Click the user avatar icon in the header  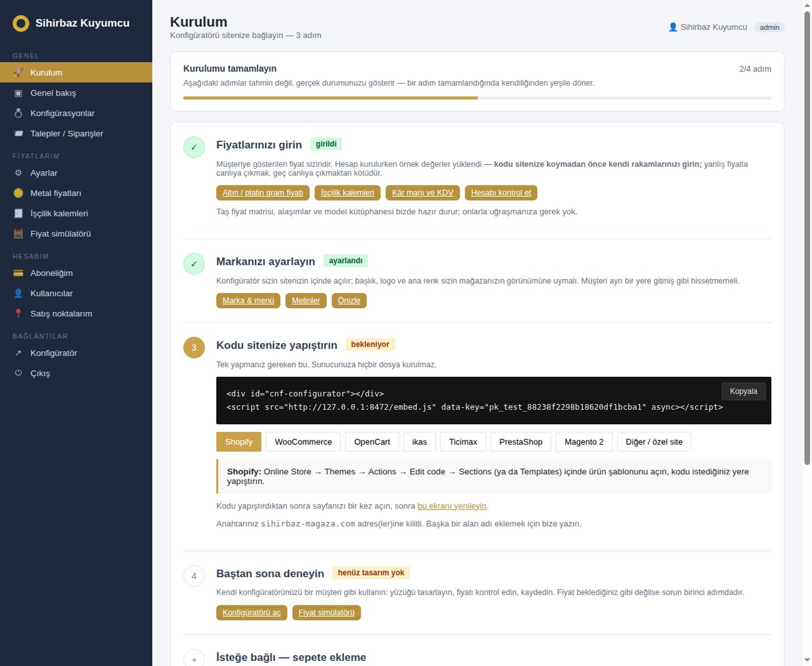point(673,27)
